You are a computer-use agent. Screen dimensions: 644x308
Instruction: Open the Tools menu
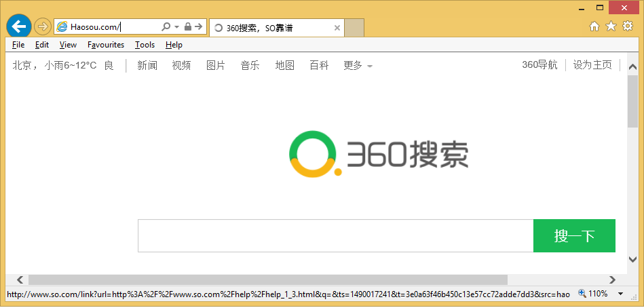point(145,45)
